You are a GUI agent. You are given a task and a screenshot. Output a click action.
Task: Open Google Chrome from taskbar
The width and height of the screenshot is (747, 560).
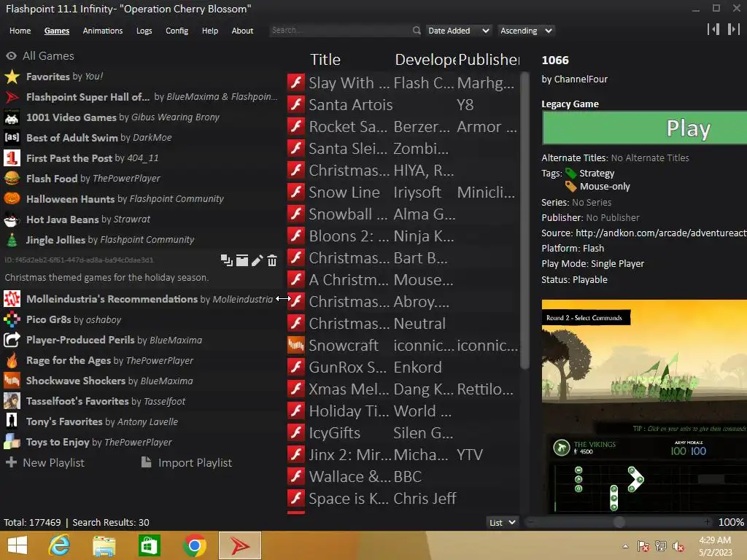pyautogui.click(x=194, y=545)
